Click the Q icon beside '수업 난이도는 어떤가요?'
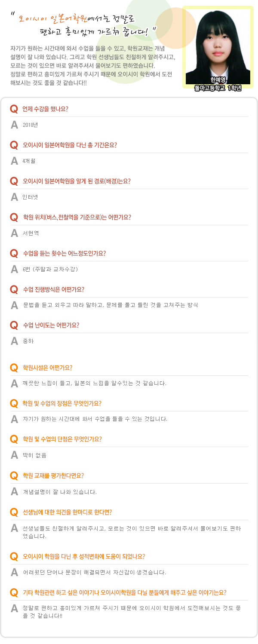Image resolution: width=258 pixels, height=644 pixels. [14, 325]
